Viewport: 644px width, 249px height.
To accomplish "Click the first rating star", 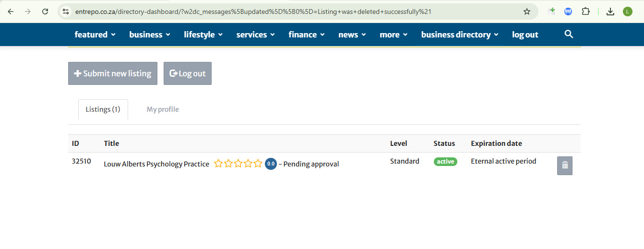I will click(218, 164).
